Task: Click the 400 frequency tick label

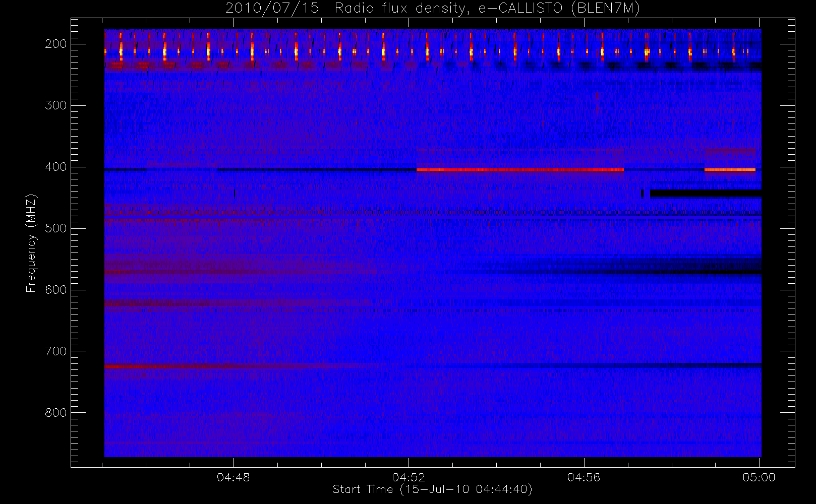Action: [55, 167]
